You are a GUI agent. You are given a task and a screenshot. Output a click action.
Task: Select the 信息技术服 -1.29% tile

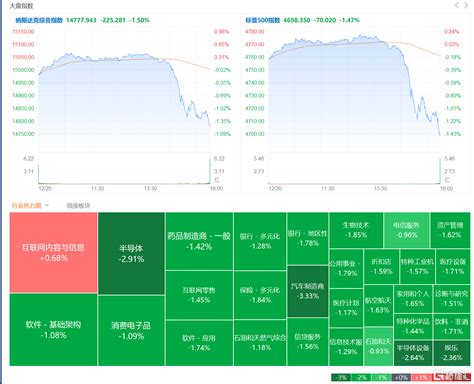[346, 347]
